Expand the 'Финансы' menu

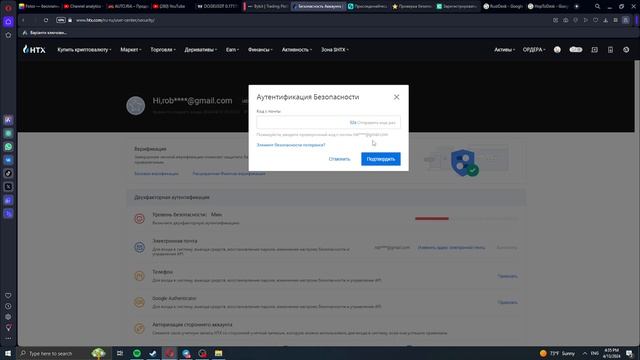pyautogui.click(x=260, y=50)
